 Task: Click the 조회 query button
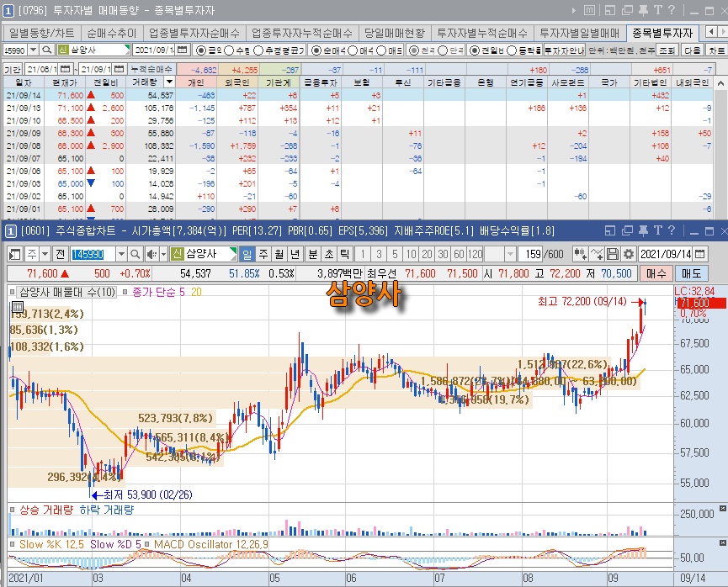tap(667, 50)
